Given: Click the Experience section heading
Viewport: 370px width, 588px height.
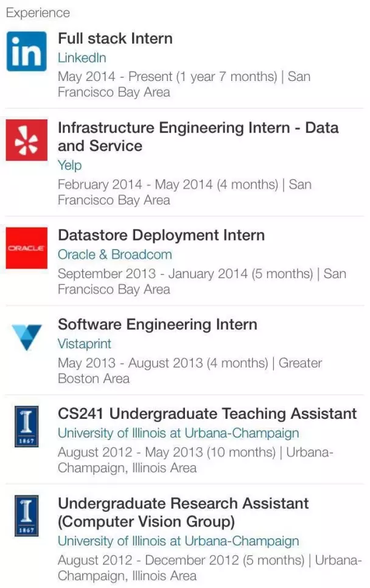Looking at the screenshot, I should 38,13.
